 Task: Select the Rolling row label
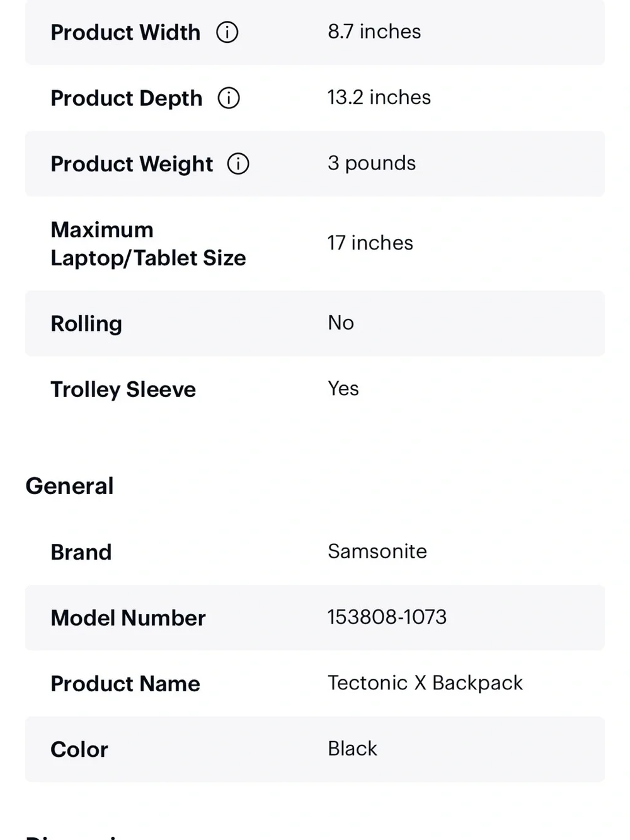coord(86,324)
